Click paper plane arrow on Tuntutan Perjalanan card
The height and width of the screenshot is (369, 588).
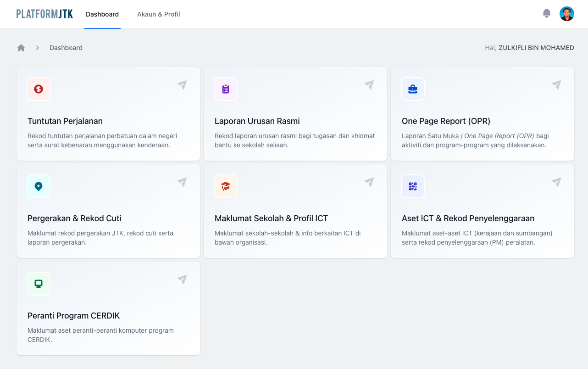click(182, 85)
